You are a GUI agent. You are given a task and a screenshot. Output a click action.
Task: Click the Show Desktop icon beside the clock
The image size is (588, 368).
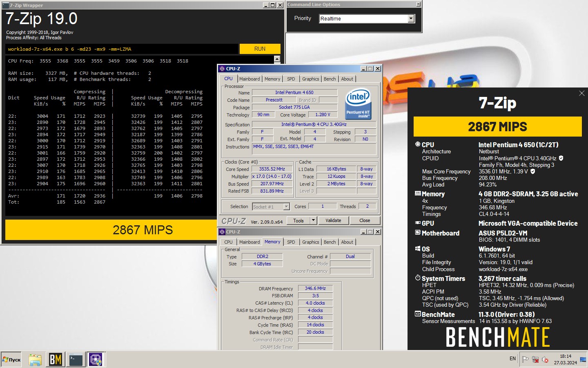click(x=583, y=360)
